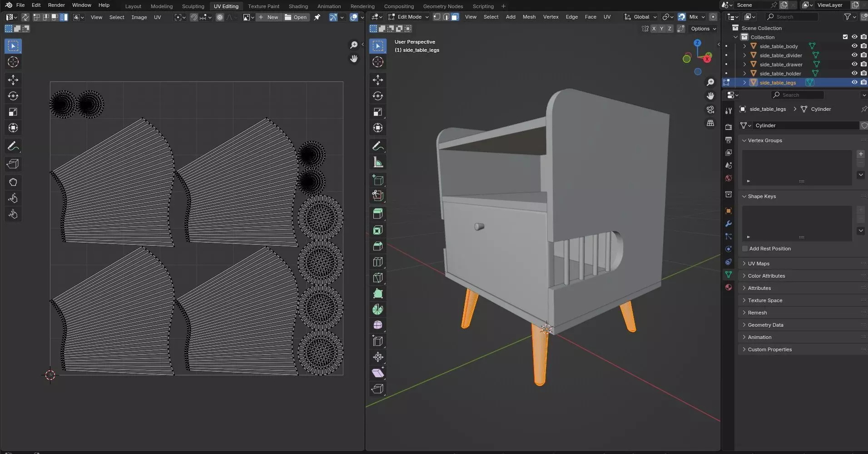Open the Render menu in top bar

(x=56, y=5)
